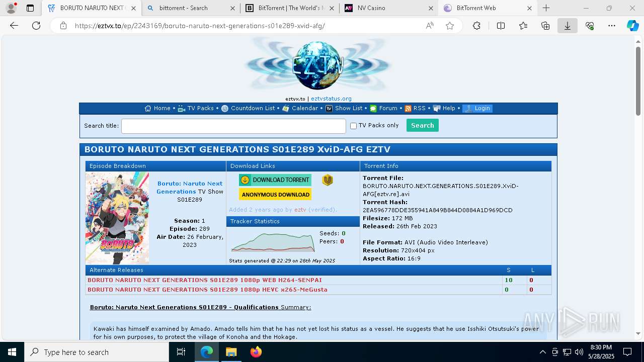Image resolution: width=644 pixels, height=362 pixels.
Task: Click the DOWNLOAD TORRENT button
Action: pos(275,180)
